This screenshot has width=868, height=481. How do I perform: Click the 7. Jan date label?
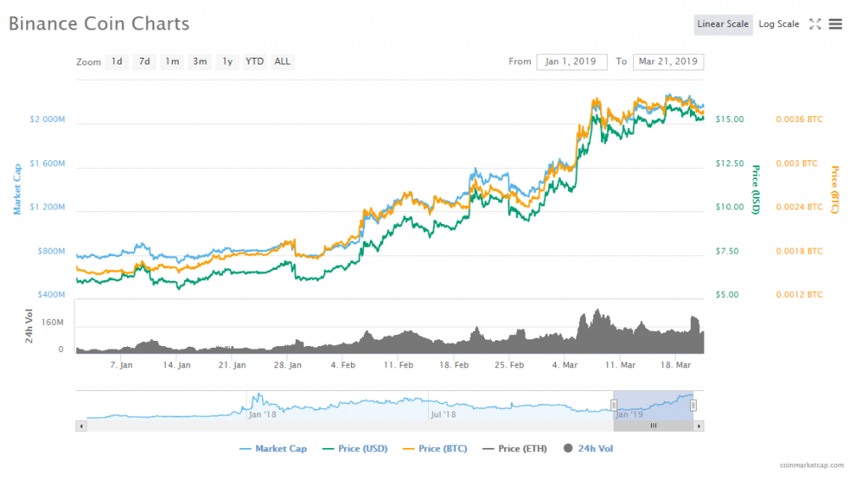(121, 365)
